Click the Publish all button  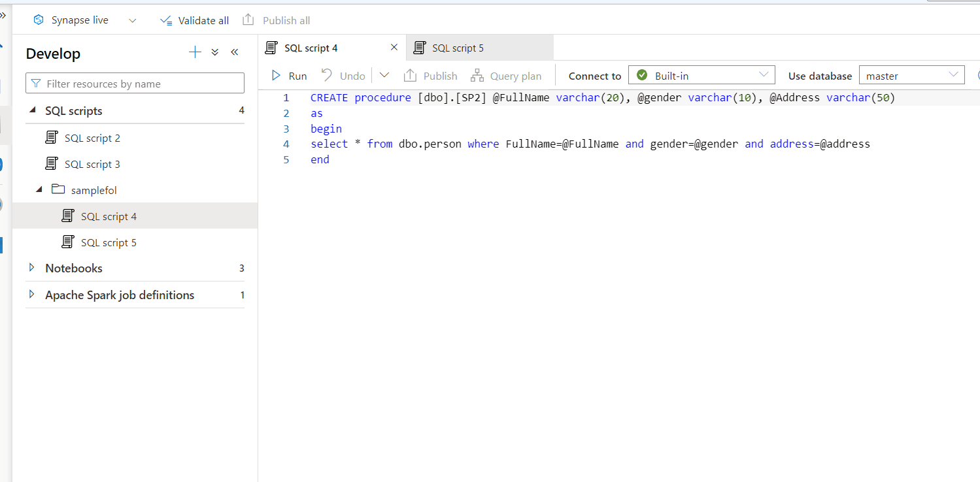pyautogui.click(x=276, y=20)
